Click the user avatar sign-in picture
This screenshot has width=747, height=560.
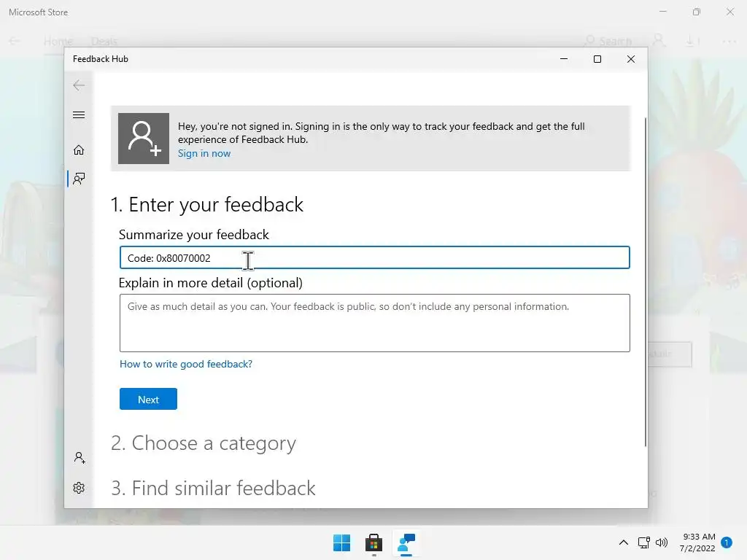(144, 138)
